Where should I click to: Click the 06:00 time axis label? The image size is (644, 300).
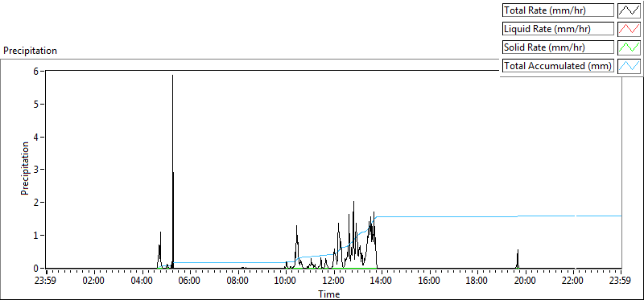tap(191, 282)
